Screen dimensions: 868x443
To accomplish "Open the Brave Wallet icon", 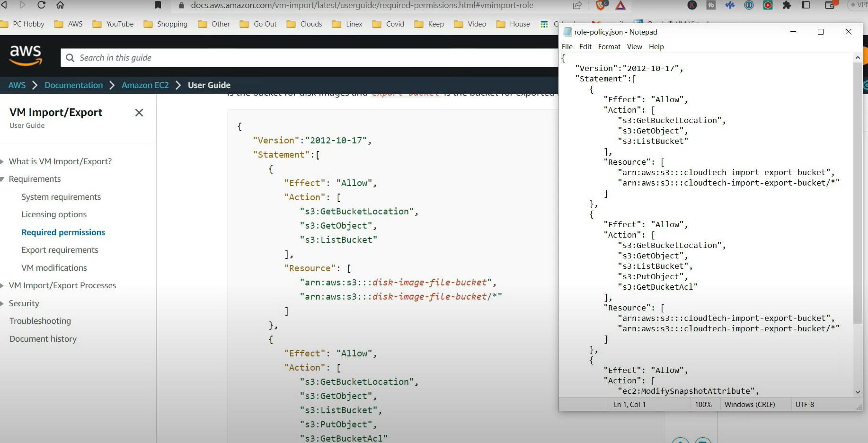I will pos(831,5).
